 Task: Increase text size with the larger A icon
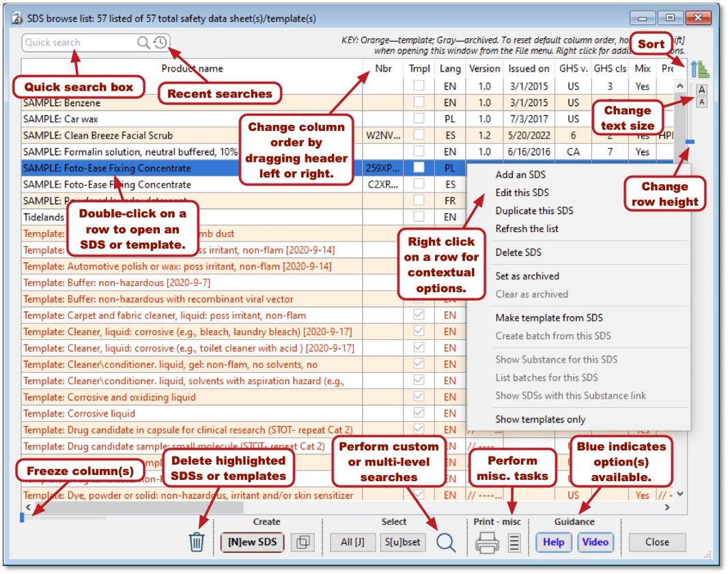click(701, 89)
